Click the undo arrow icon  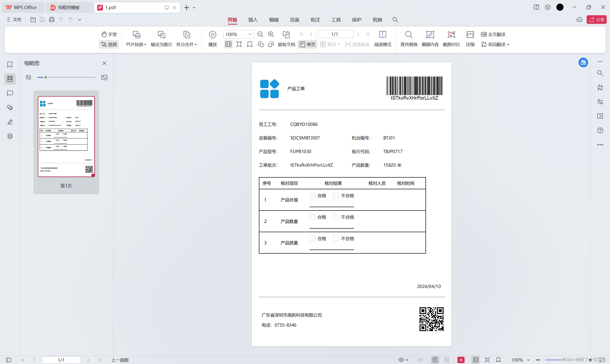point(61,20)
